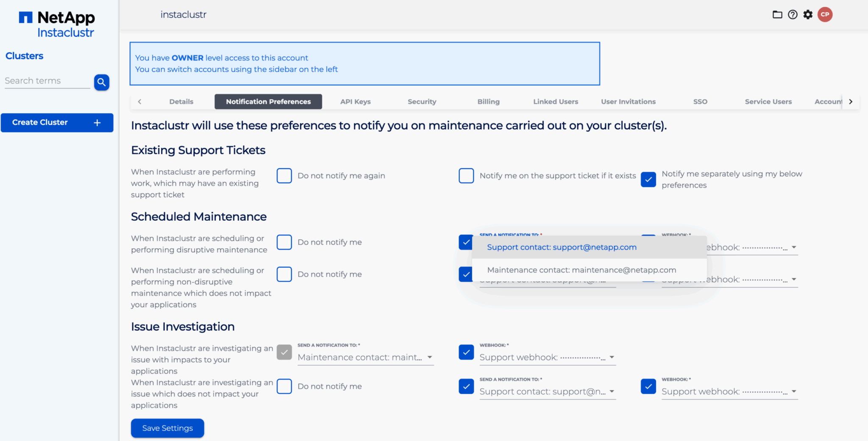Click the search magnifier icon in sidebar
The width and height of the screenshot is (868, 441).
click(102, 82)
